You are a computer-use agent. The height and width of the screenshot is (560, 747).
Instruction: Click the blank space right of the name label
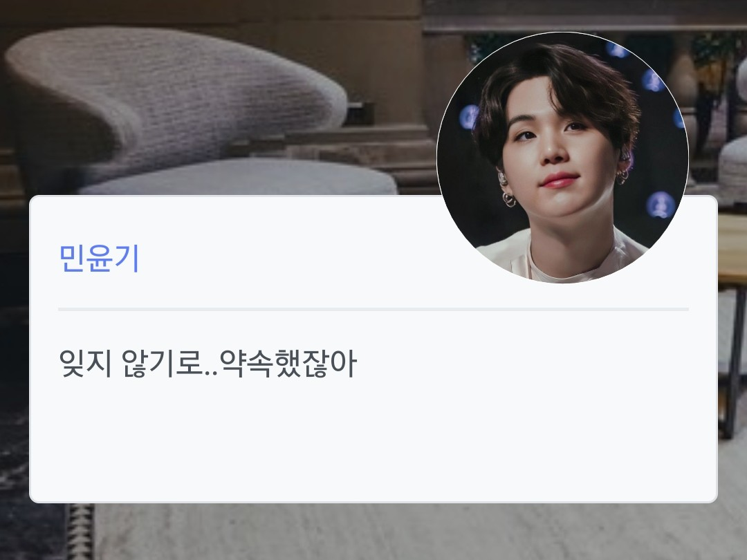coord(286,259)
